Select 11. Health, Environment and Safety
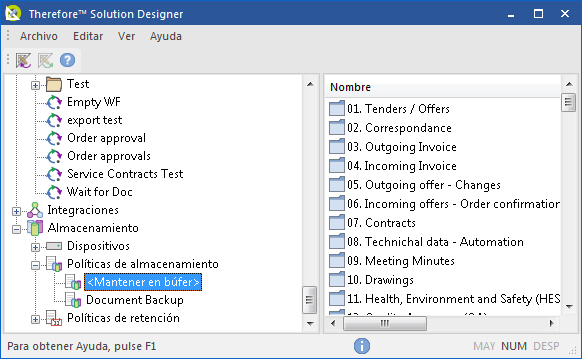Screen dimensions: 583x360 453,298
